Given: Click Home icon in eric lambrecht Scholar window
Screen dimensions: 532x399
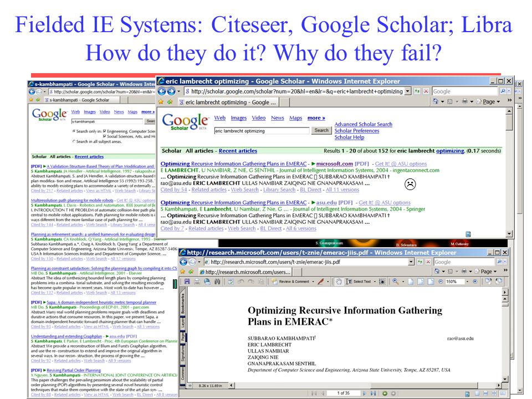Looking at the screenshot, I should 436,101.
